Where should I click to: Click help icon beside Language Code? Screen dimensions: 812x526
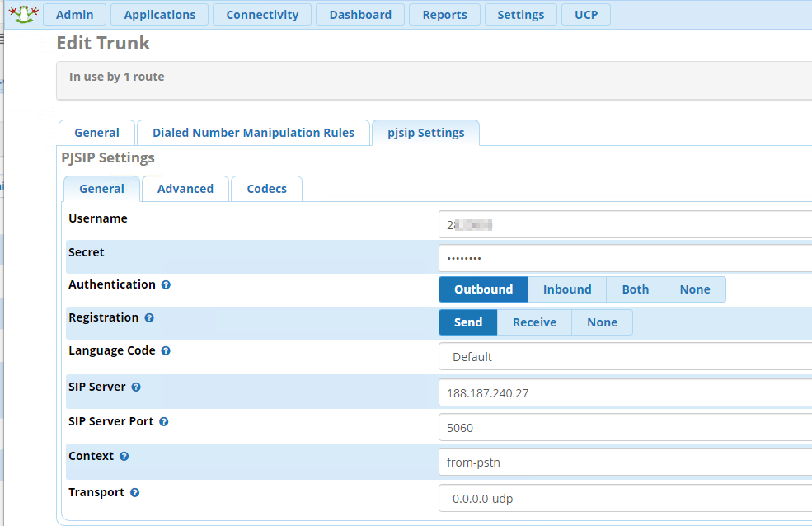tap(166, 351)
